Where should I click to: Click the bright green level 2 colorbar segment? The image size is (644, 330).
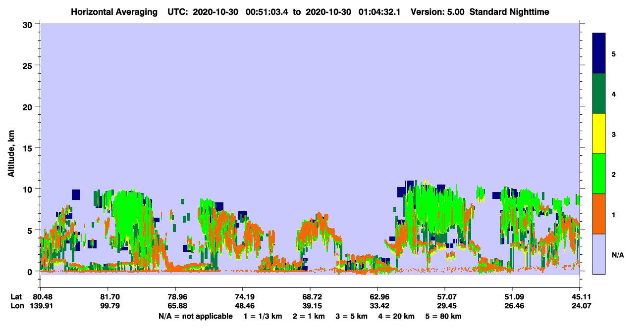click(599, 174)
